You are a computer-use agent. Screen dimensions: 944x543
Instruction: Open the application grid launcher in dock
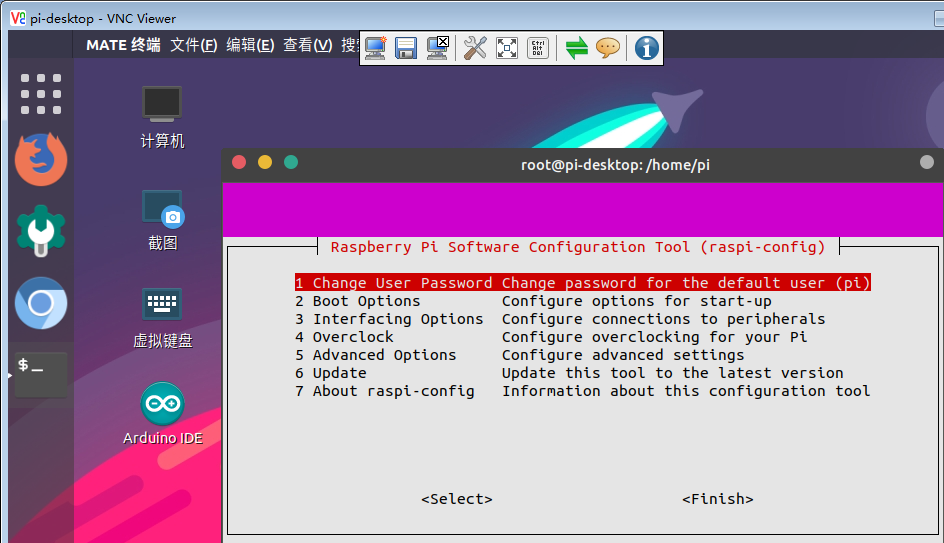[x=41, y=94]
